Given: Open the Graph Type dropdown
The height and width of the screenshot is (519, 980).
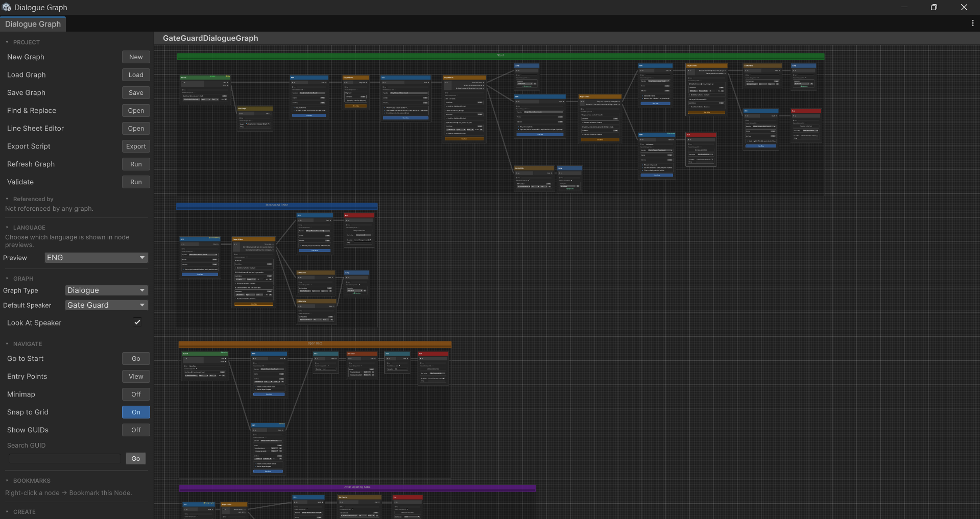Looking at the screenshot, I should point(107,290).
